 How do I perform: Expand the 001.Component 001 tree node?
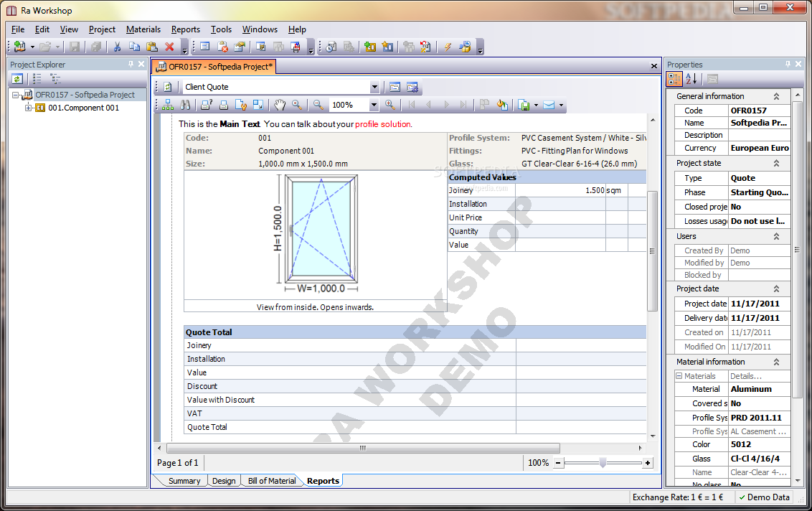[x=29, y=108]
